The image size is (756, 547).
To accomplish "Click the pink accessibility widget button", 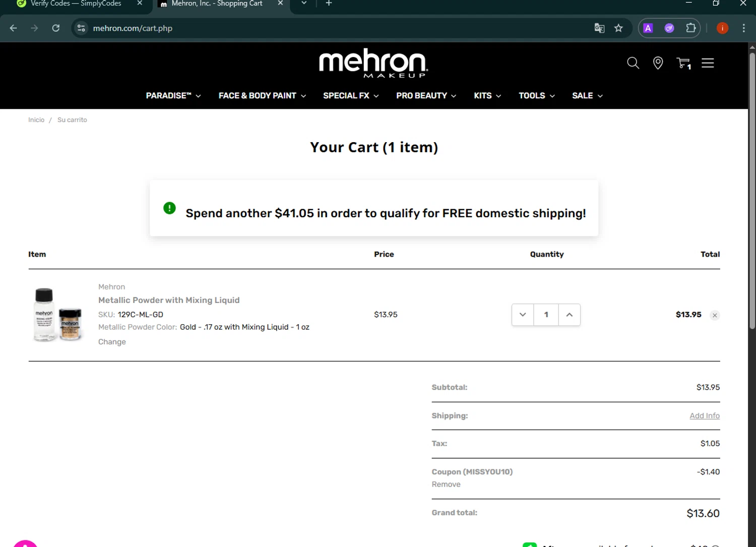I will [x=25, y=543].
